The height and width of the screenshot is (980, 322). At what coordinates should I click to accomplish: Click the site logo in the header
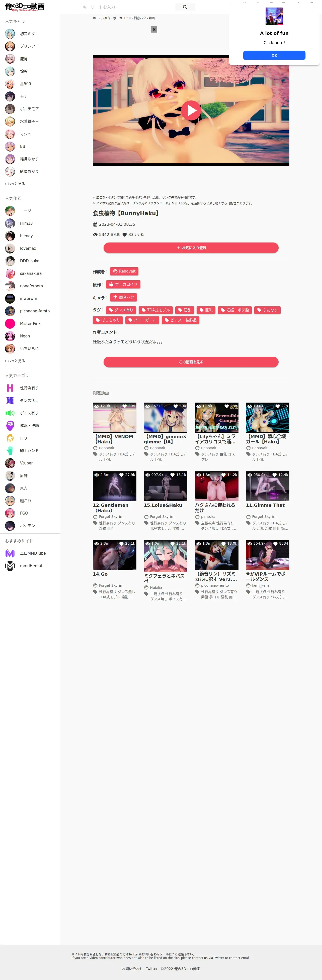click(x=25, y=7)
